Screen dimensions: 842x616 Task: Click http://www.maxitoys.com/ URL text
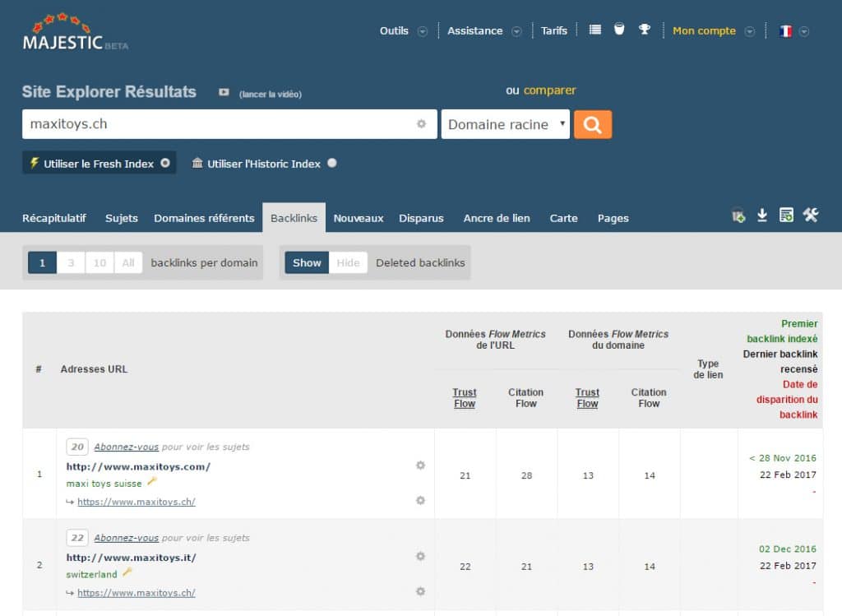point(138,466)
